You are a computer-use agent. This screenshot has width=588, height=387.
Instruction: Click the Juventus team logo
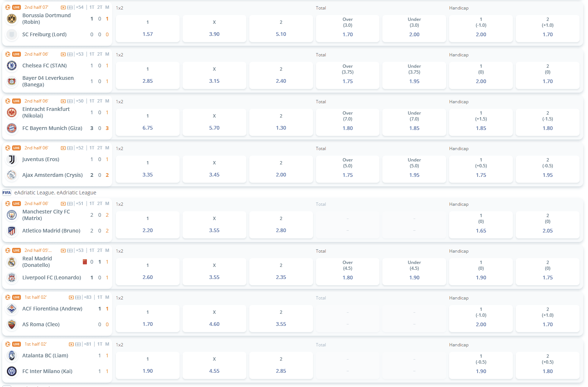[12, 159]
